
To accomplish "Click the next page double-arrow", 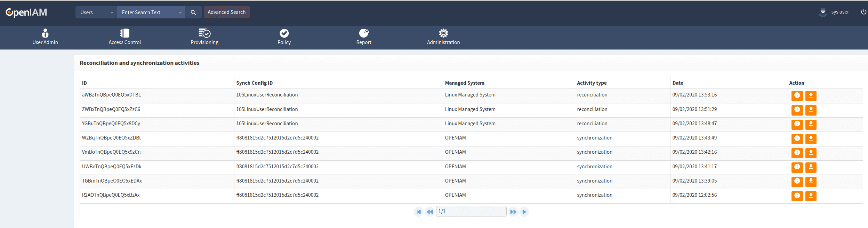I will point(513,212).
